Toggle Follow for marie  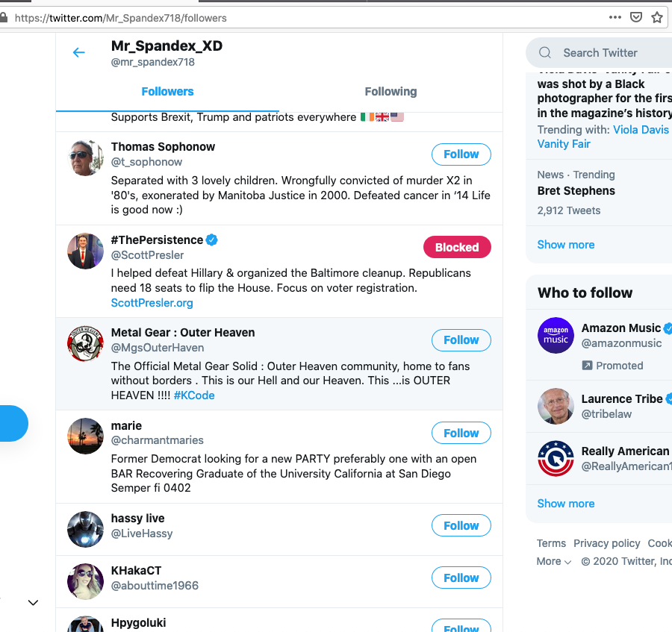(x=461, y=433)
